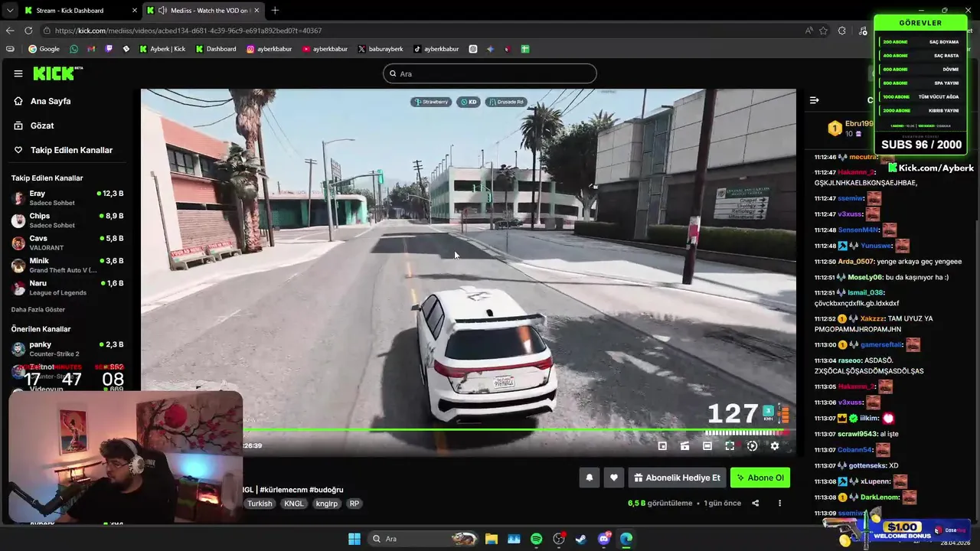Click username scrawl9543 in chat
This screenshot has height=551, width=980.
[857, 434]
